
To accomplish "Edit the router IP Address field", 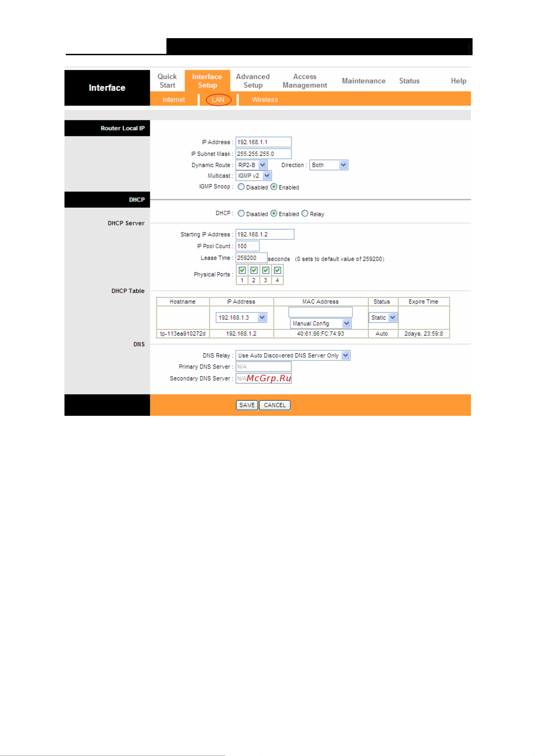I will (263, 142).
